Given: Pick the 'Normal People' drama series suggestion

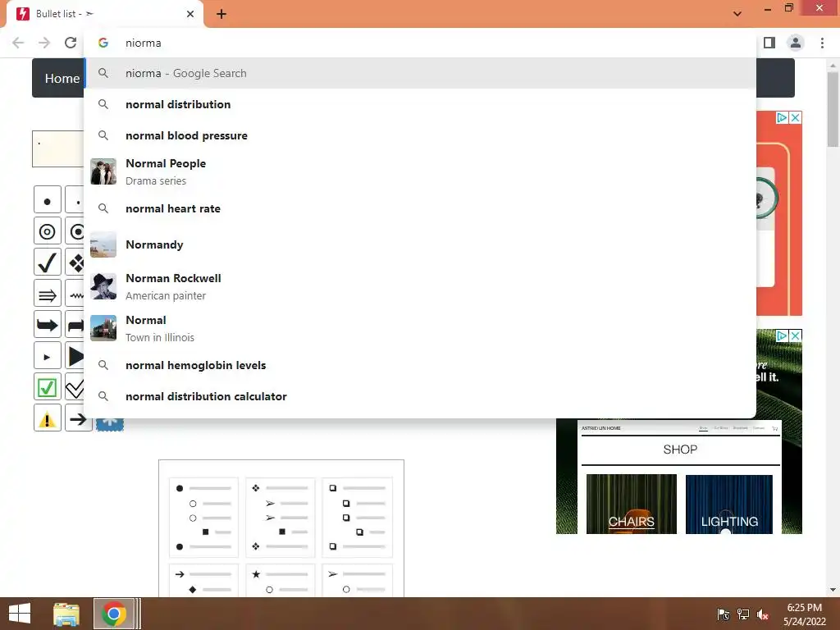Looking at the screenshot, I should pos(420,171).
